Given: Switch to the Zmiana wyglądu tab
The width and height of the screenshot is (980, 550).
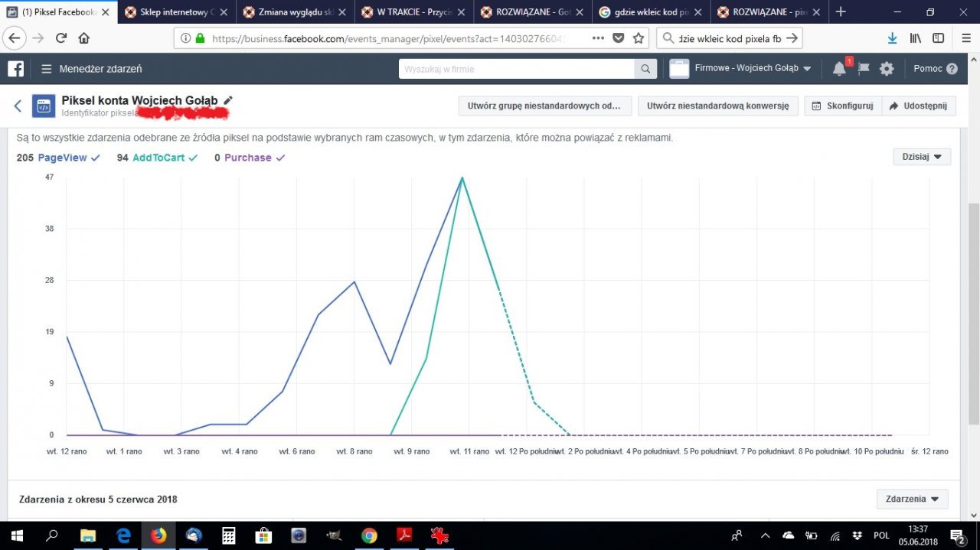Looking at the screenshot, I should (294, 11).
